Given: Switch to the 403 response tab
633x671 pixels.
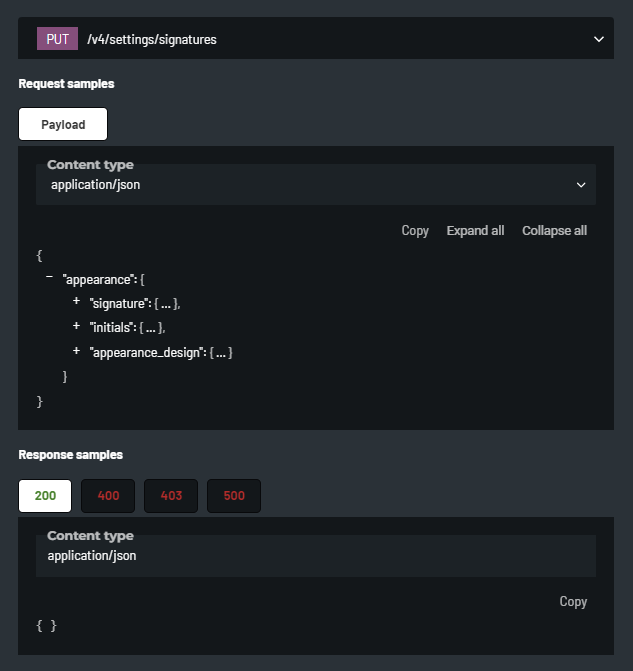Looking at the screenshot, I should [x=171, y=496].
